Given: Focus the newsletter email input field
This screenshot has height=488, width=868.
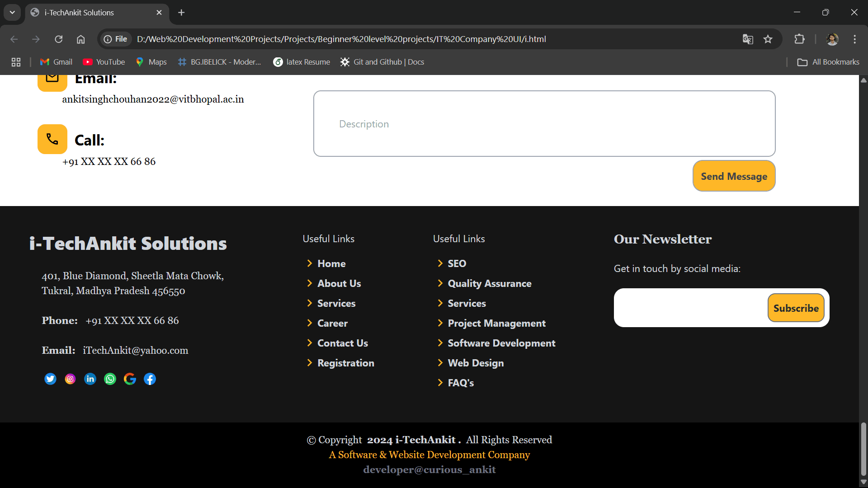Looking at the screenshot, I should (x=691, y=308).
